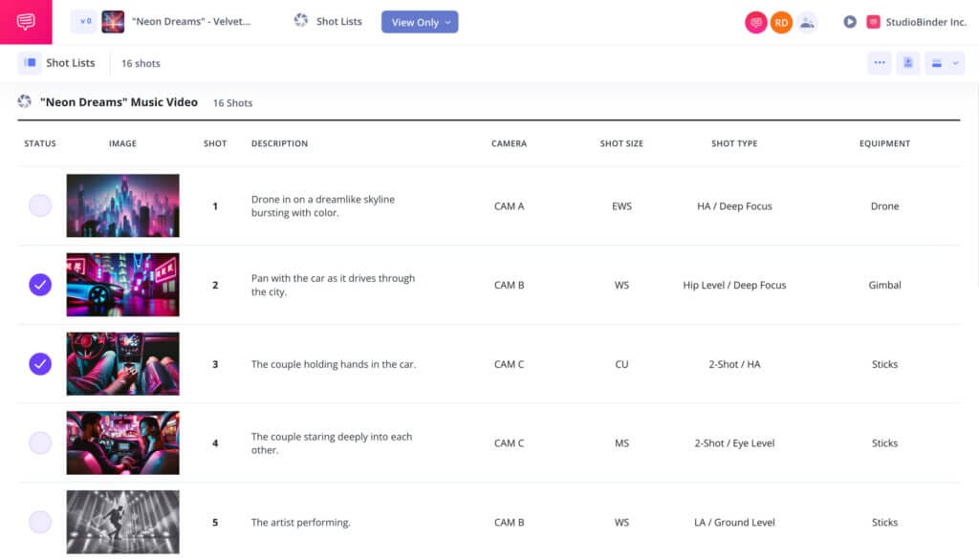Click the download shot list icon
This screenshot has width=979, height=560.
pos(906,61)
